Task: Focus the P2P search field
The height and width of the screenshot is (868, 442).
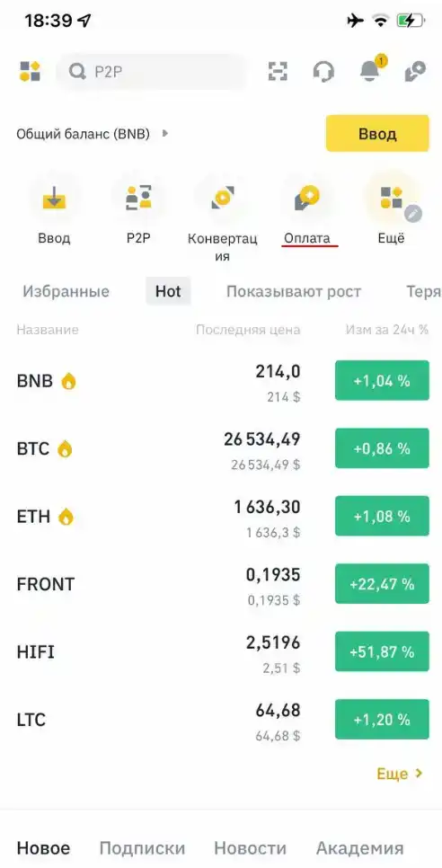Action: 152,71
